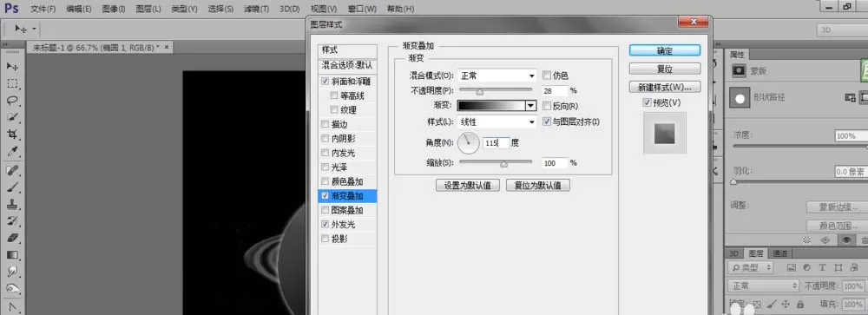Filter layers by smart objects icon
Viewport: 868px width, 315px height.
(854, 267)
